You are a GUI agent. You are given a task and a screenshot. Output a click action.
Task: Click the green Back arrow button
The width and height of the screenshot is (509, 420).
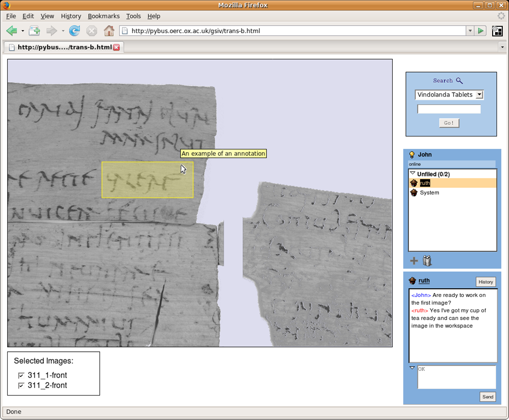(12, 31)
